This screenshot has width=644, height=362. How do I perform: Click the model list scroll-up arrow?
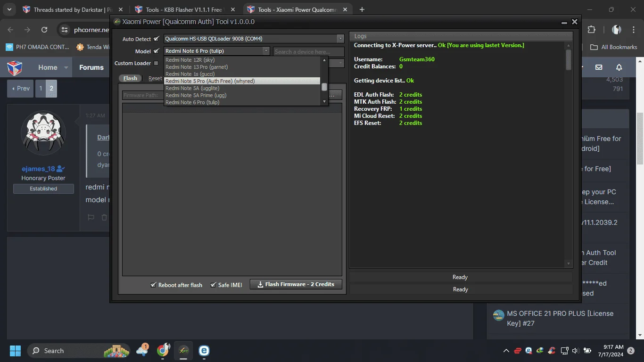pos(324,60)
